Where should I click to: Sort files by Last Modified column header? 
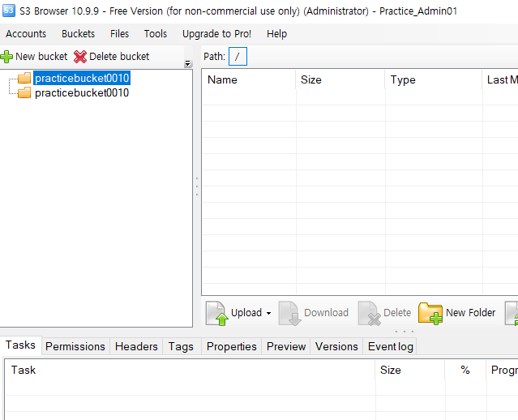500,79
